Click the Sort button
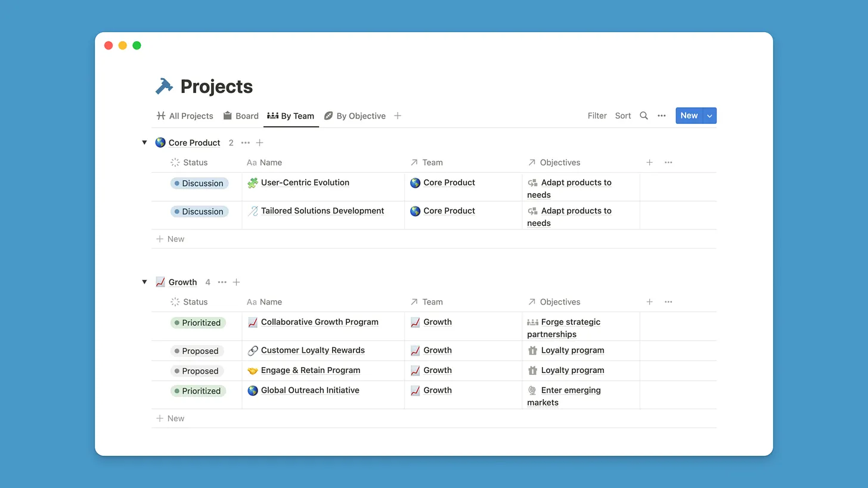868x488 pixels. pos(623,116)
